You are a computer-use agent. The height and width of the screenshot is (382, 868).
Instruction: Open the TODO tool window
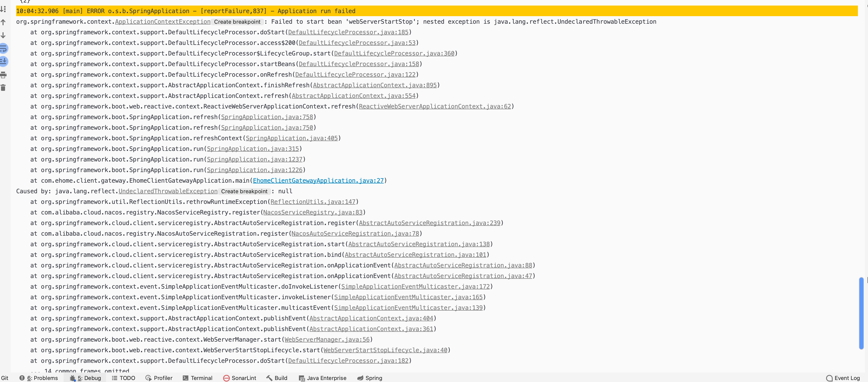tap(123, 378)
